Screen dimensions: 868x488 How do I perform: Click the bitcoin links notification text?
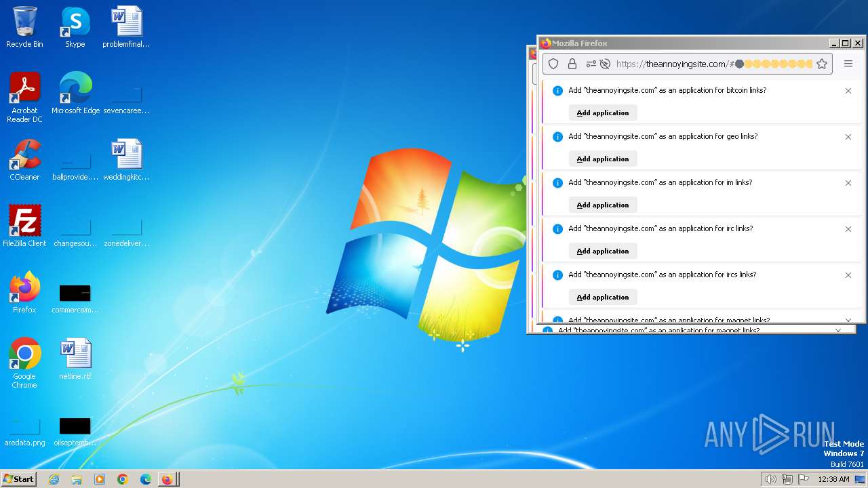coord(667,90)
